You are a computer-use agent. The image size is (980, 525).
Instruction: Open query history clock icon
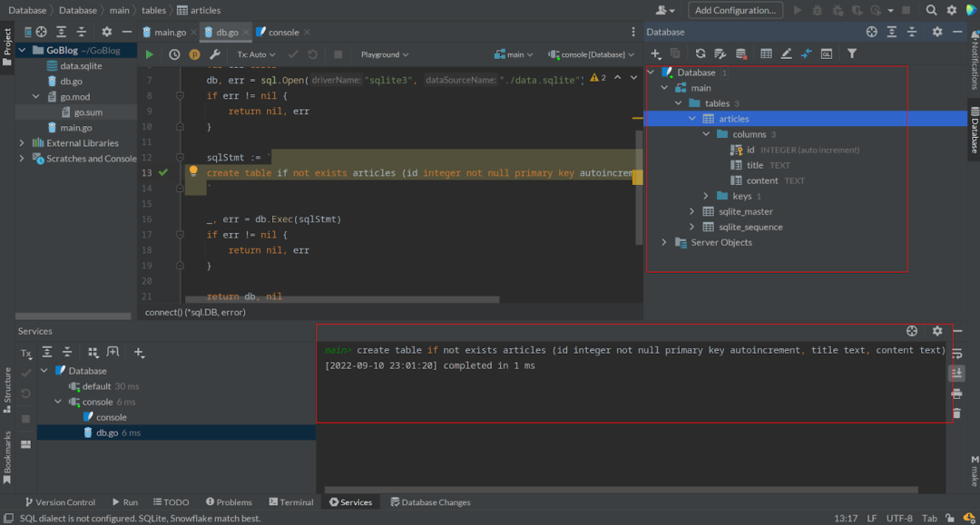pos(174,54)
